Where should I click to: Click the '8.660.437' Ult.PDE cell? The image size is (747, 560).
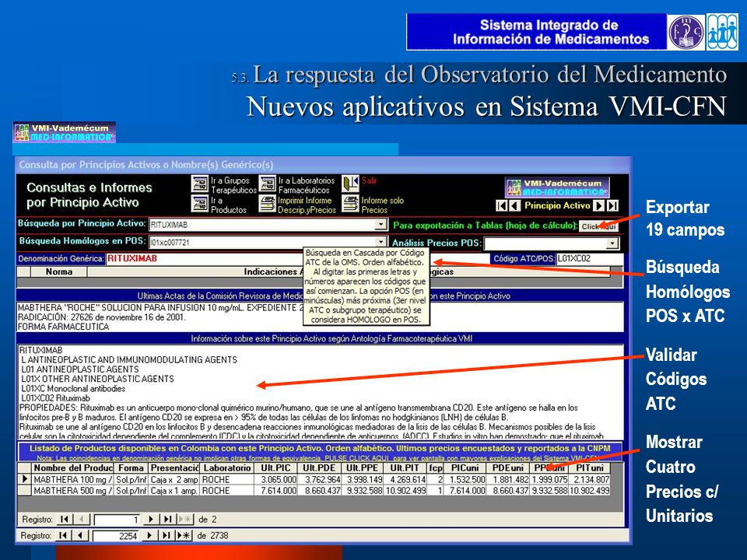[319, 491]
